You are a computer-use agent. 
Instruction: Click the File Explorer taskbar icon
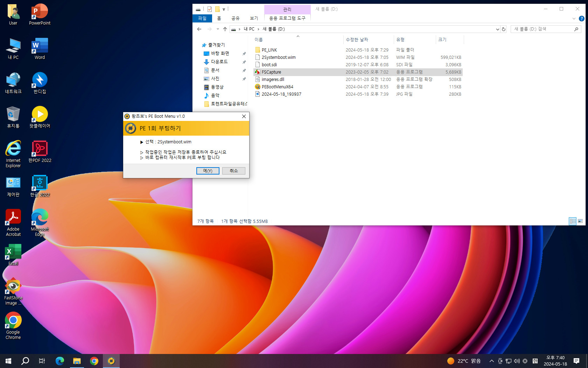[x=77, y=361]
